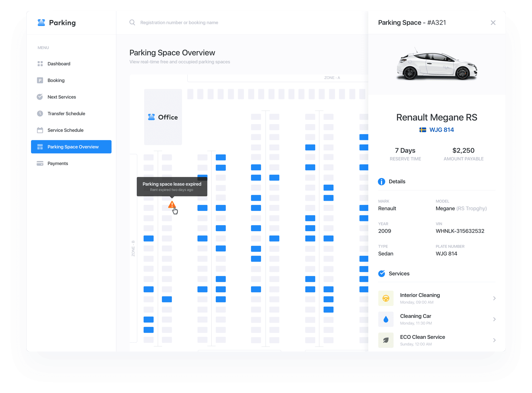Click the Services checkmark badge icon

381,274
